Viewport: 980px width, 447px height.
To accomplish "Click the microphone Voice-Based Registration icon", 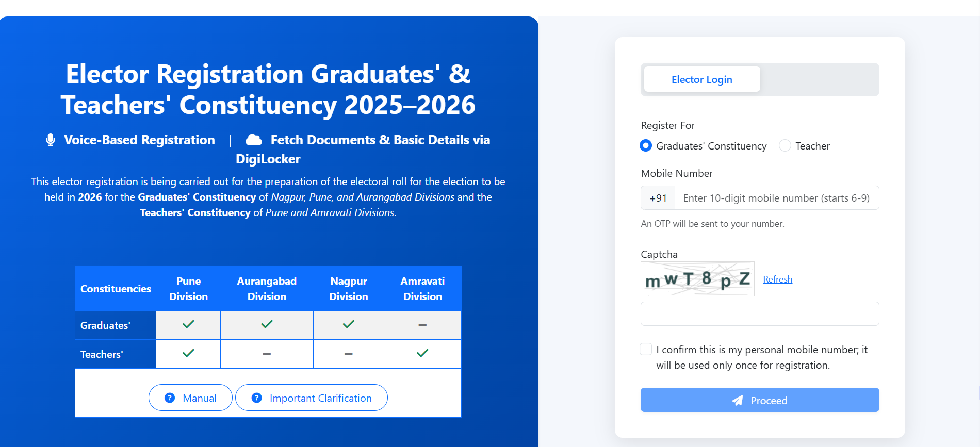I will pyautogui.click(x=51, y=140).
